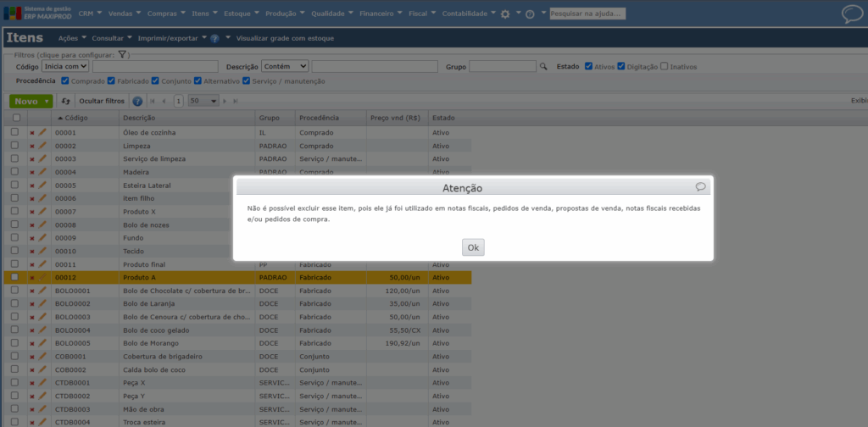Open the settings gear menu
The image size is (868, 427).
505,14
